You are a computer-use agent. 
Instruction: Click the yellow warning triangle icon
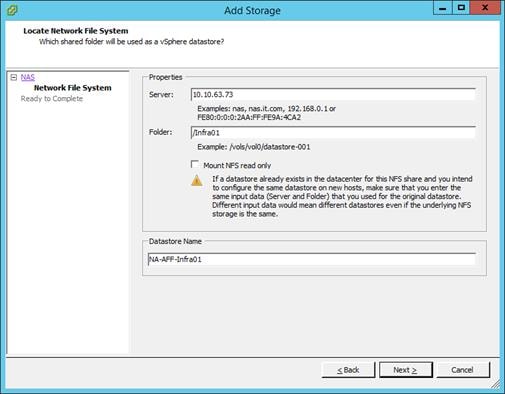[197, 180]
